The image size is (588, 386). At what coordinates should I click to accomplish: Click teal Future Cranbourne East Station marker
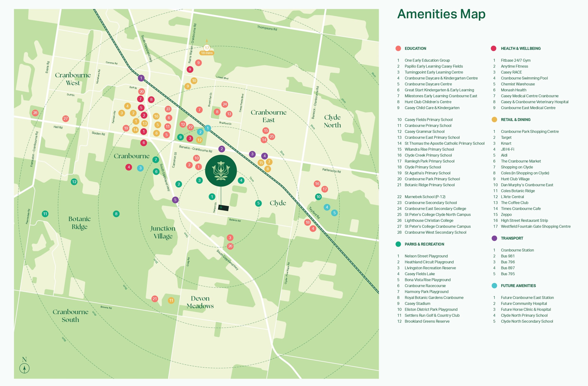point(208,128)
